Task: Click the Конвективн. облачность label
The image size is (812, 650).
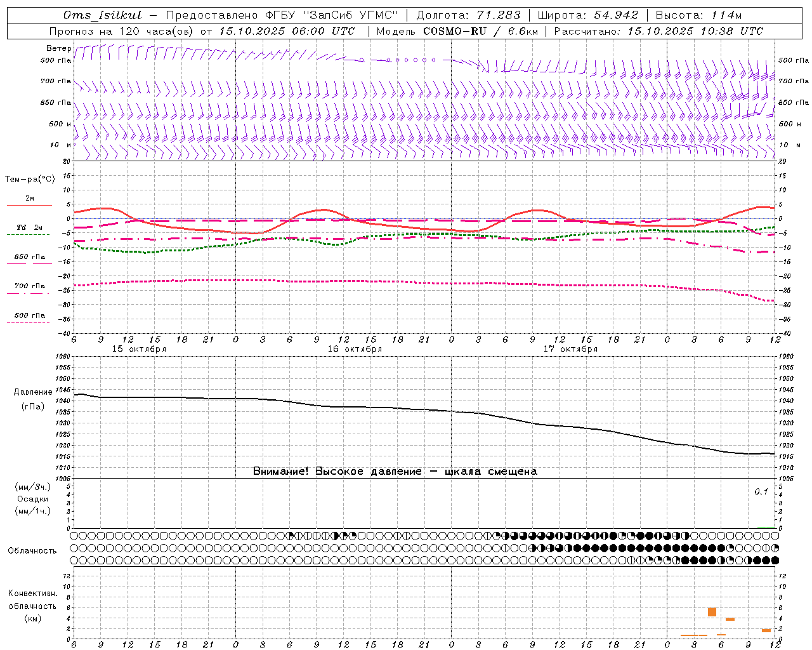Action: [32, 600]
